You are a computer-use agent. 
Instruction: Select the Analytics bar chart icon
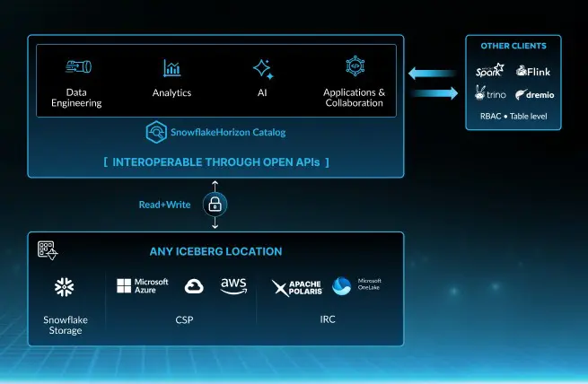pyautogui.click(x=171, y=68)
